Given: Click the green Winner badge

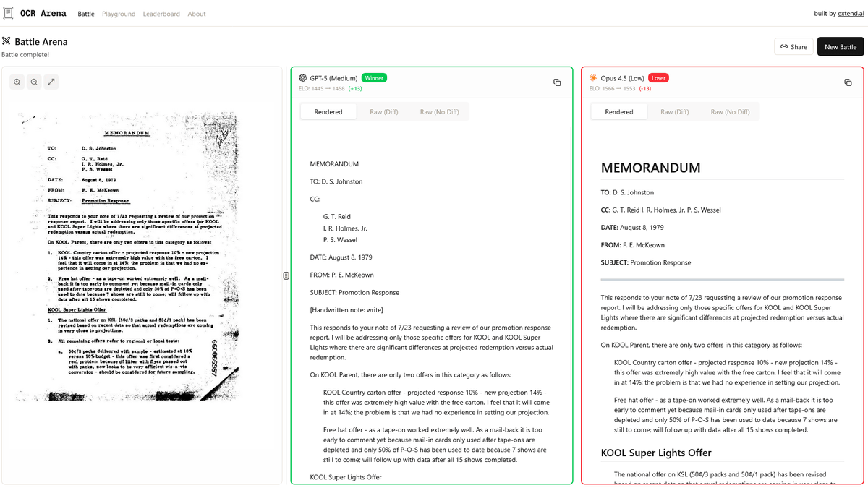Looking at the screenshot, I should [374, 77].
